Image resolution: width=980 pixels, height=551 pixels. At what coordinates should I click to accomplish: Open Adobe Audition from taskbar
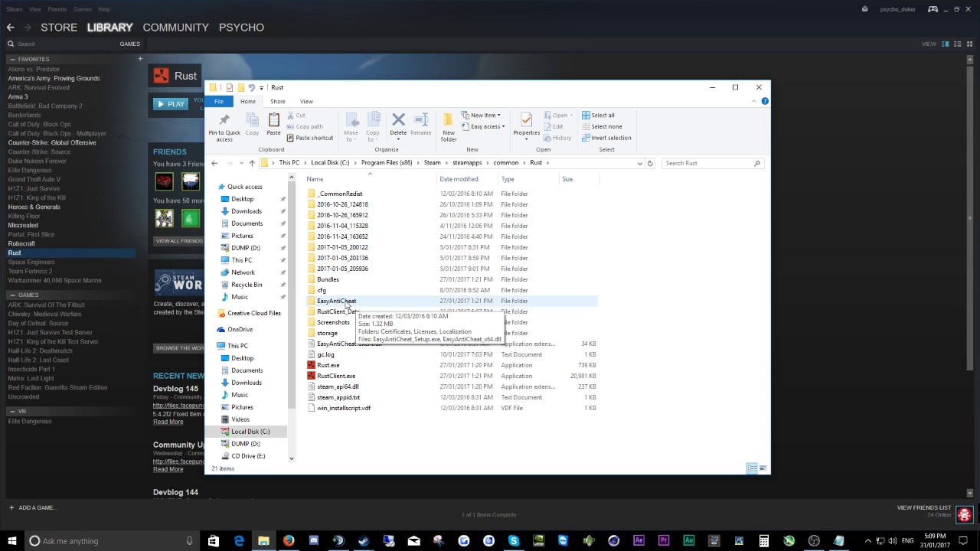[x=688, y=541]
